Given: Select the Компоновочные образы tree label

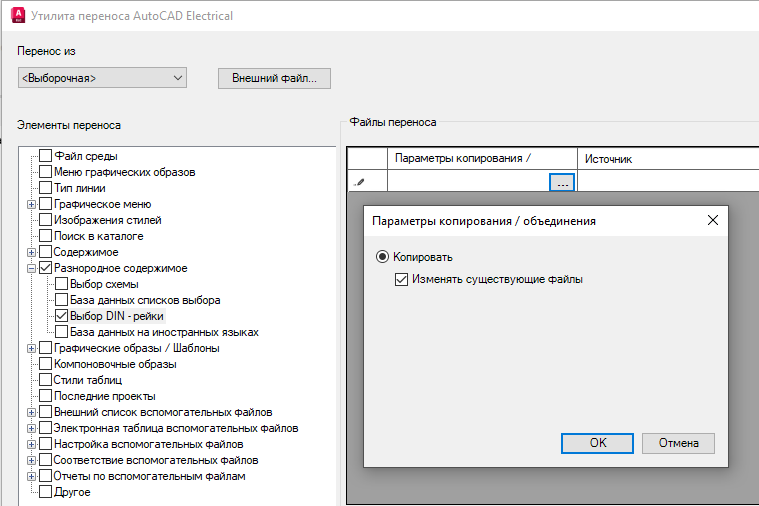Looking at the screenshot, I should click(x=115, y=364).
